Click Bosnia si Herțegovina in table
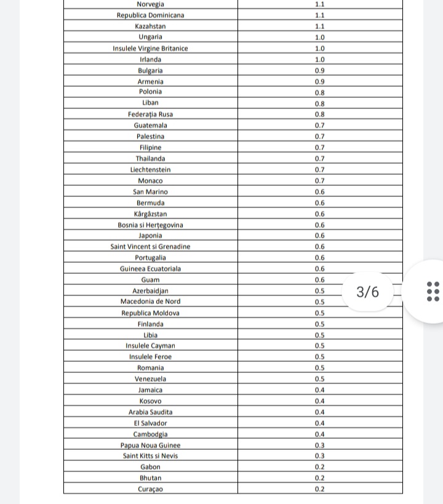443x504 pixels. [151, 225]
